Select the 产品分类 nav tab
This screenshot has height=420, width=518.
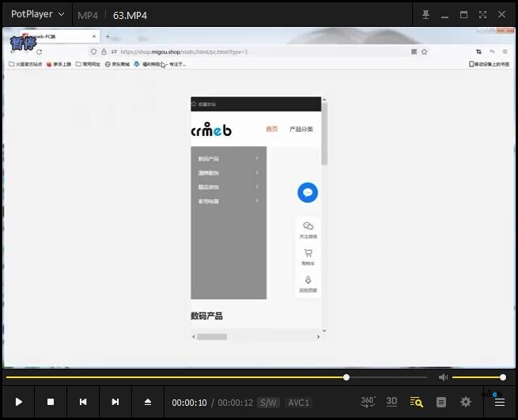click(x=301, y=129)
